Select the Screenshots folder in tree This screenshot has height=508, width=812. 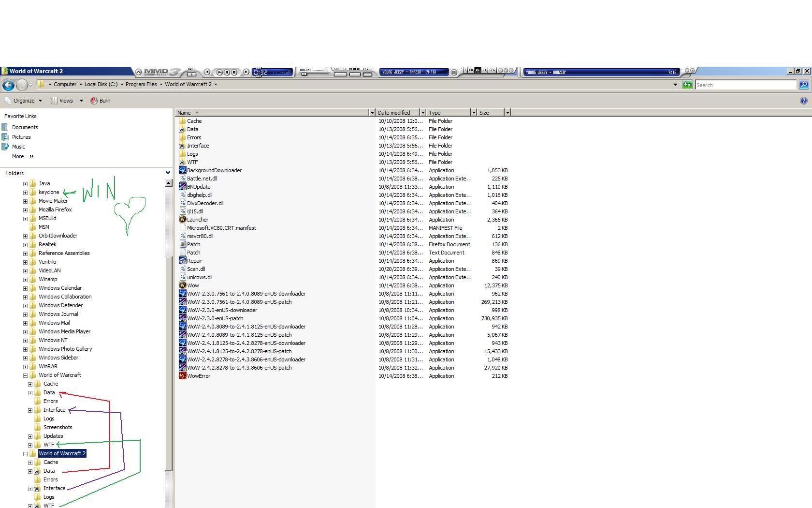(x=58, y=427)
